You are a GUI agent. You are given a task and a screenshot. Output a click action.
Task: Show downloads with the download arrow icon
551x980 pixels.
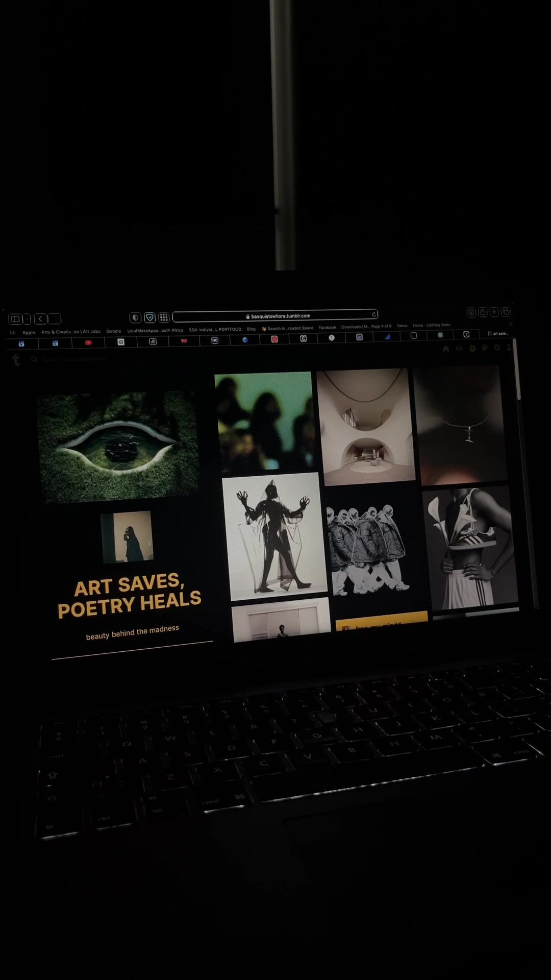click(471, 312)
